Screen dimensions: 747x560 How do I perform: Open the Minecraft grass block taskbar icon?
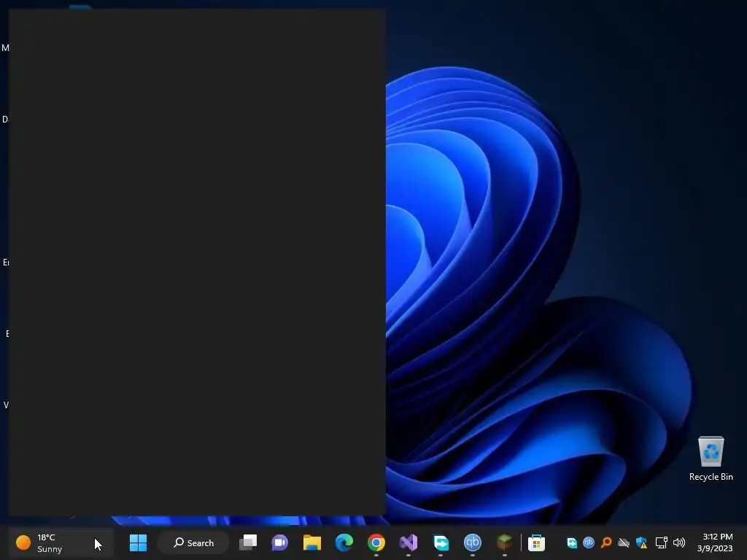click(x=505, y=542)
